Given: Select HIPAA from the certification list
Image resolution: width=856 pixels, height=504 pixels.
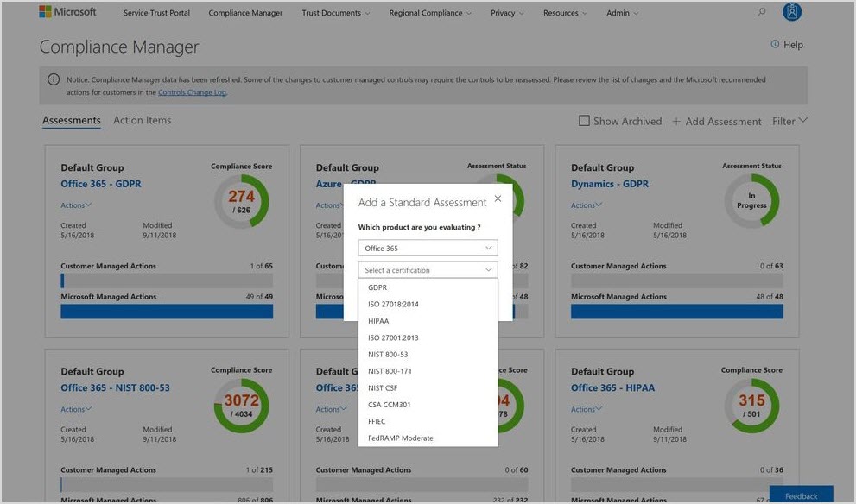Looking at the screenshot, I should coord(377,319).
